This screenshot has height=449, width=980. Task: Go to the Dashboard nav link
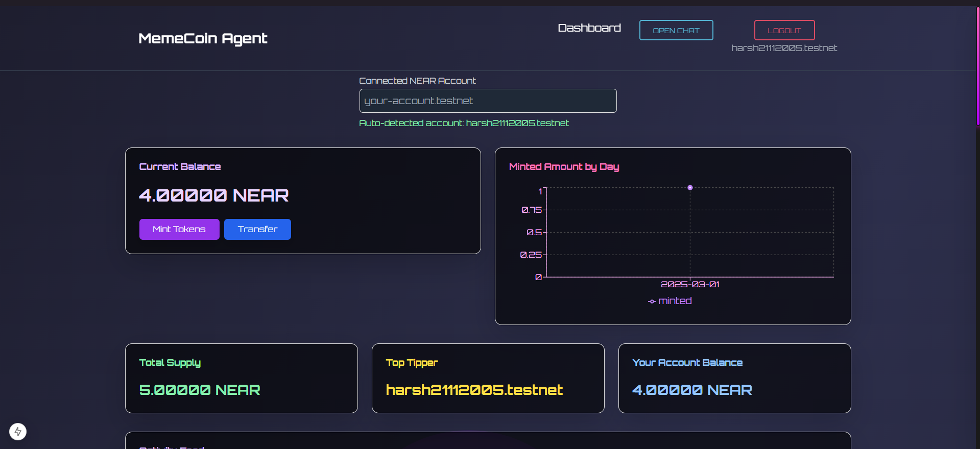click(x=589, y=28)
